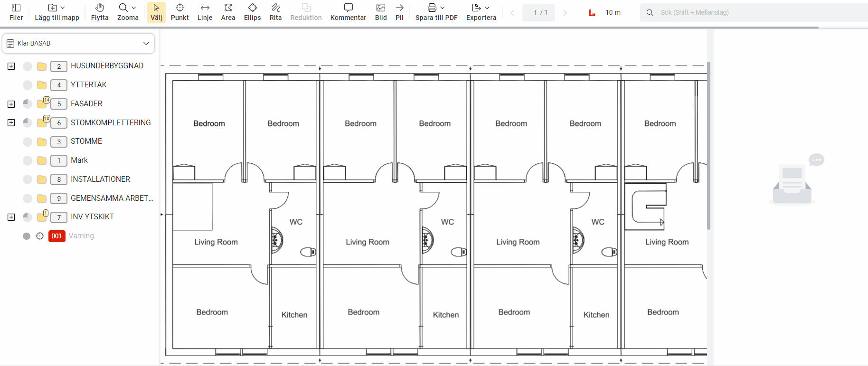868x366 pixels.
Task: Click the 10 m scale value
Action: (x=613, y=12)
